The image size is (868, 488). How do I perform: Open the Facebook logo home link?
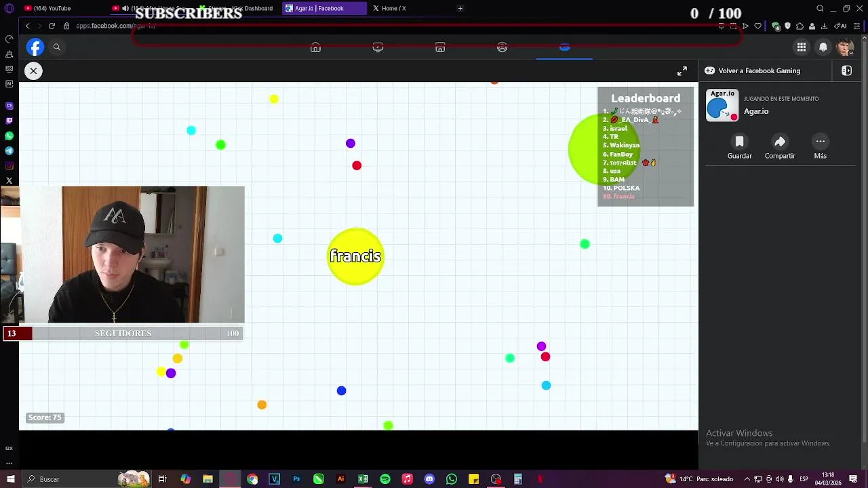click(x=35, y=47)
